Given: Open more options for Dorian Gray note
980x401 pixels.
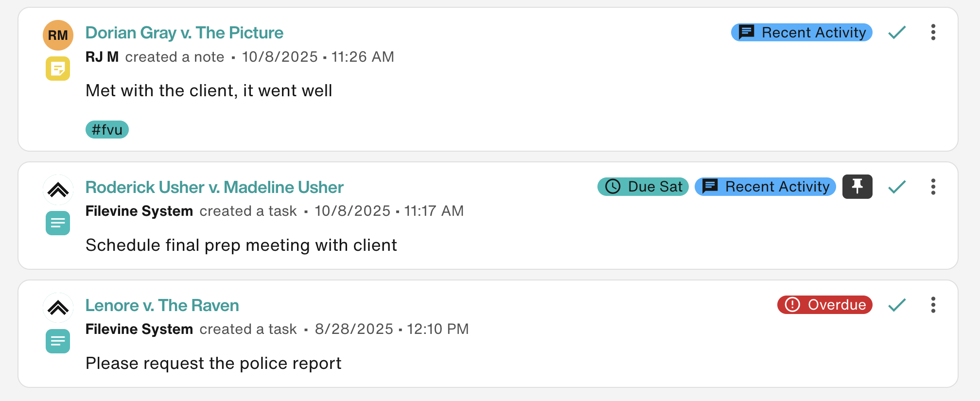Looking at the screenshot, I should (x=933, y=33).
